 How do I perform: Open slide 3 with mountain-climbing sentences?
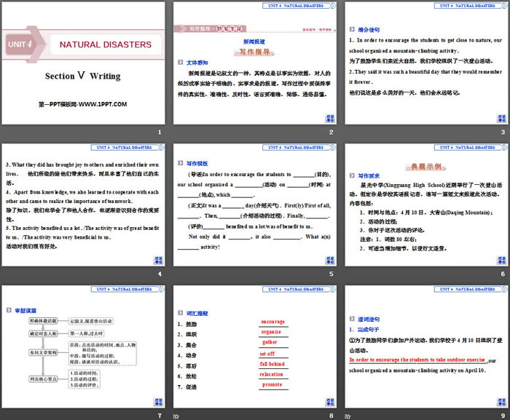(424, 63)
